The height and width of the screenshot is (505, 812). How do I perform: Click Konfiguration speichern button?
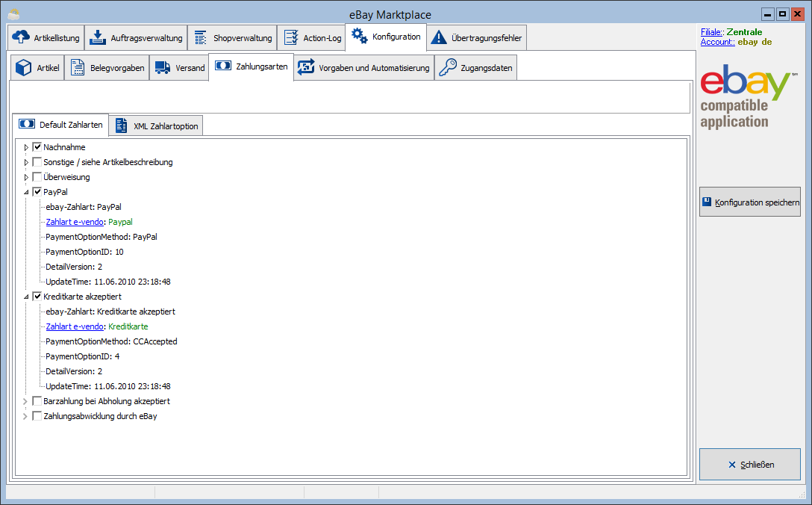click(750, 202)
